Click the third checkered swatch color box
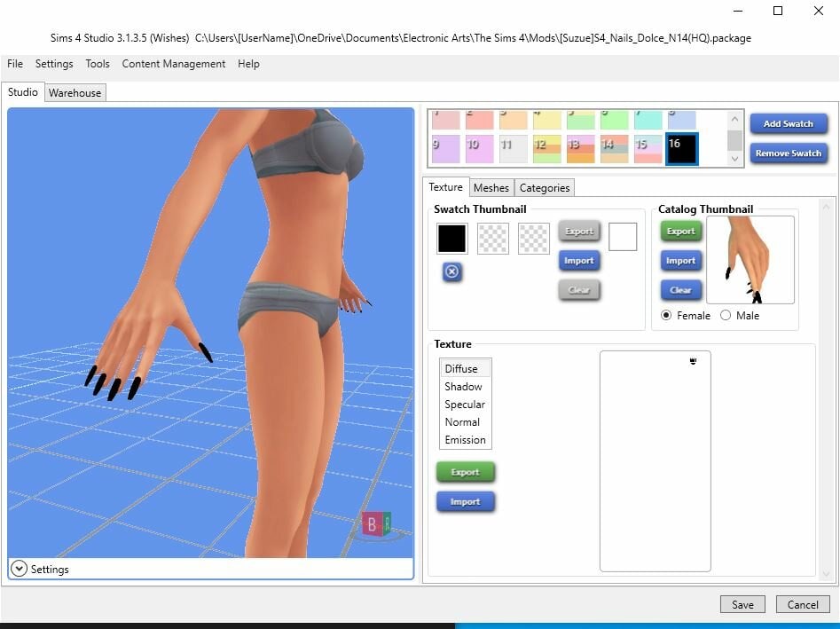 pos(534,239)
